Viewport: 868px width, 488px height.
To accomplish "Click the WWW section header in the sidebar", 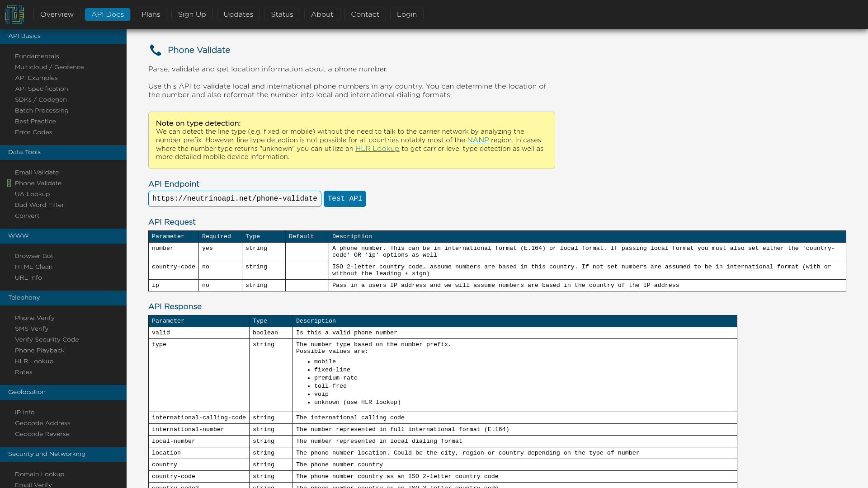I will [63, 236].
